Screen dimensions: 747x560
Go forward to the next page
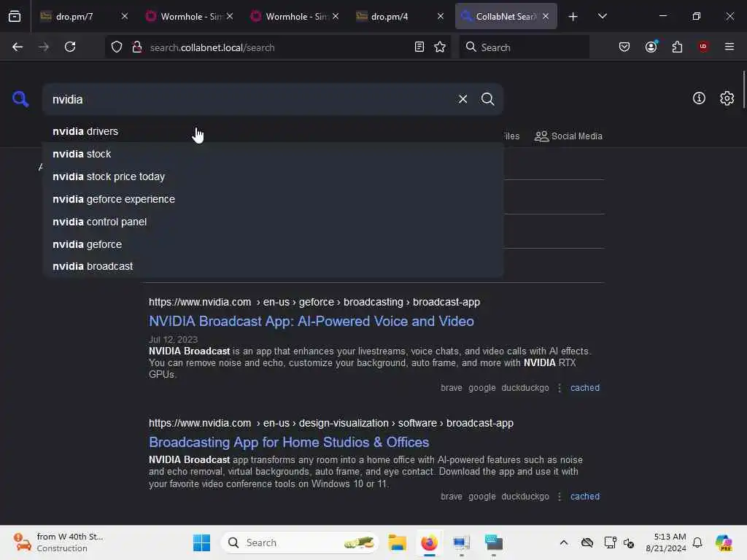43,47
